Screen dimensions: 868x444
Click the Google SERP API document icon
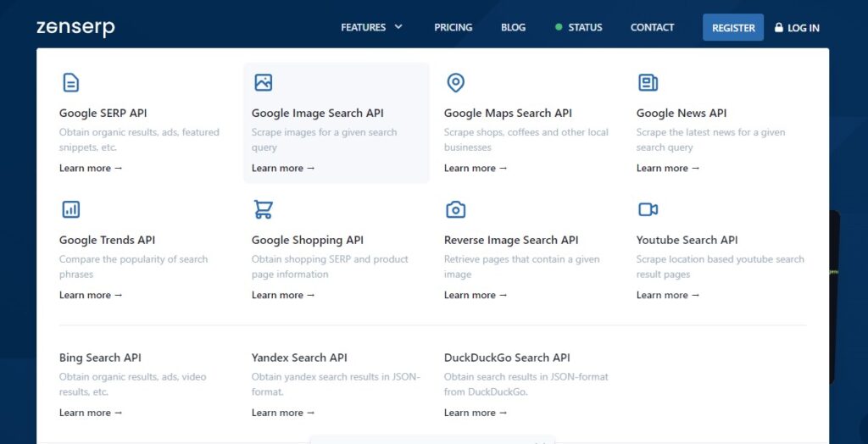click(70, 82)
